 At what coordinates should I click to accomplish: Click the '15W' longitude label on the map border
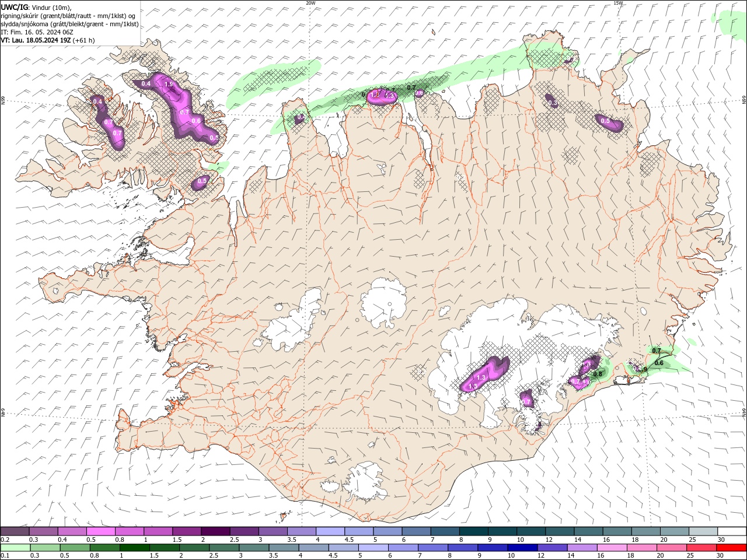(x=618, y=3)
